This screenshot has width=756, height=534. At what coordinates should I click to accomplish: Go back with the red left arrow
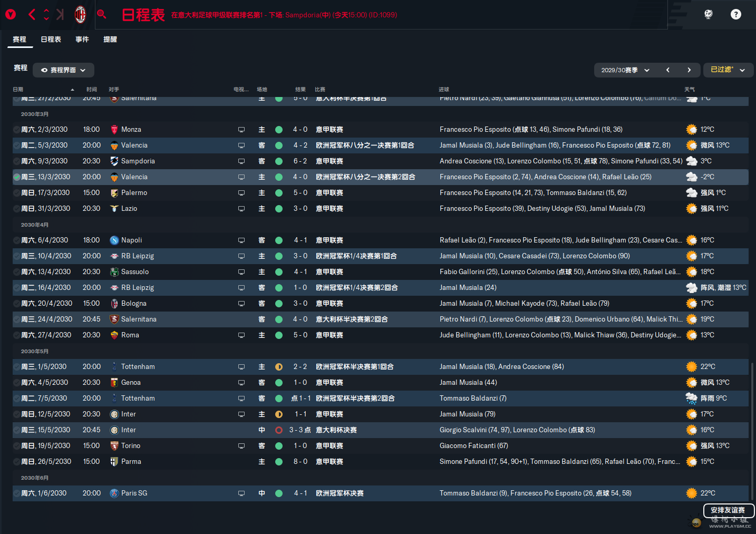coord(32,15)
